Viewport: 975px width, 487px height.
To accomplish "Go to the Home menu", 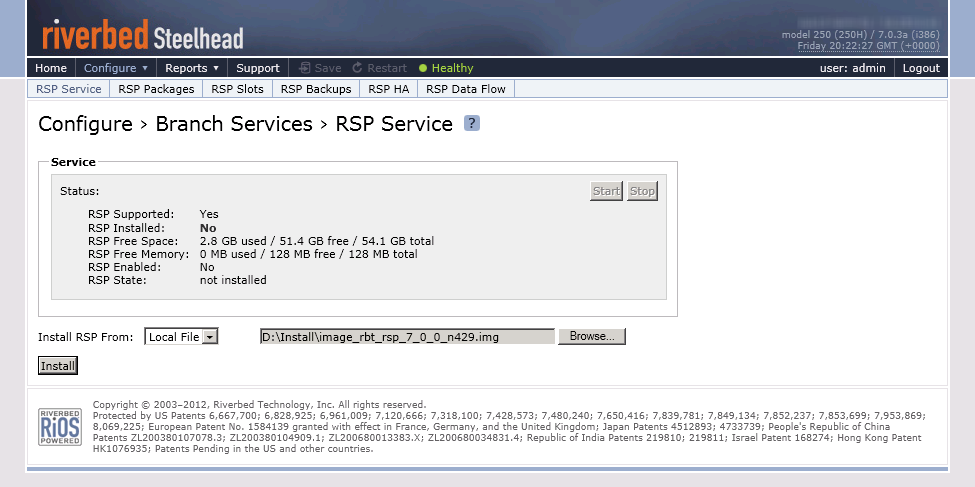I will [51, 68].
